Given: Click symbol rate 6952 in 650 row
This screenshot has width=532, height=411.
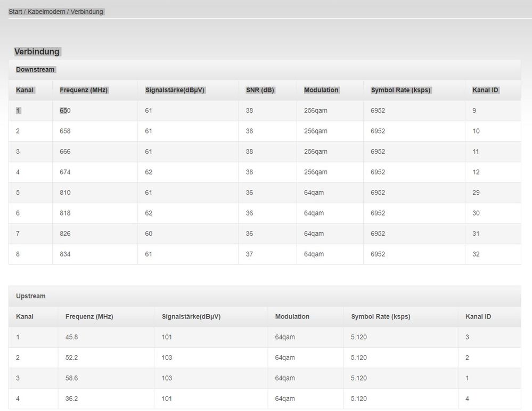Looking at the screenshot, I should [378, 111].
